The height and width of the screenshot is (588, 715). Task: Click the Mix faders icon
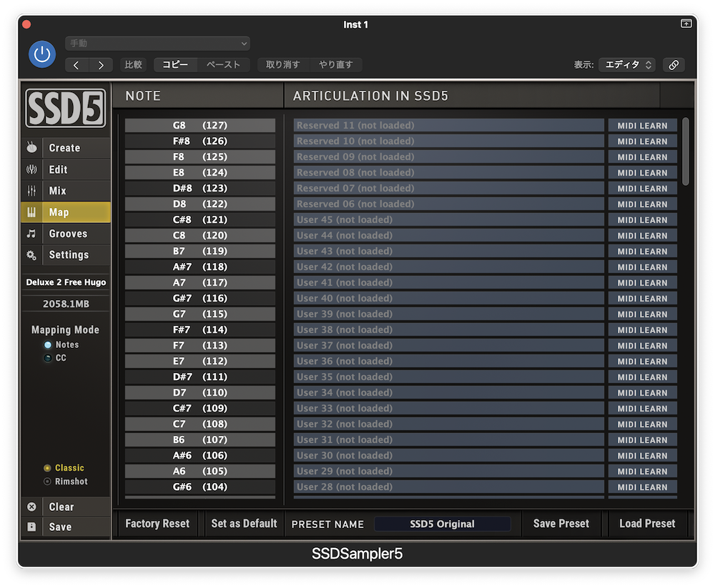(x=32, y=191)
